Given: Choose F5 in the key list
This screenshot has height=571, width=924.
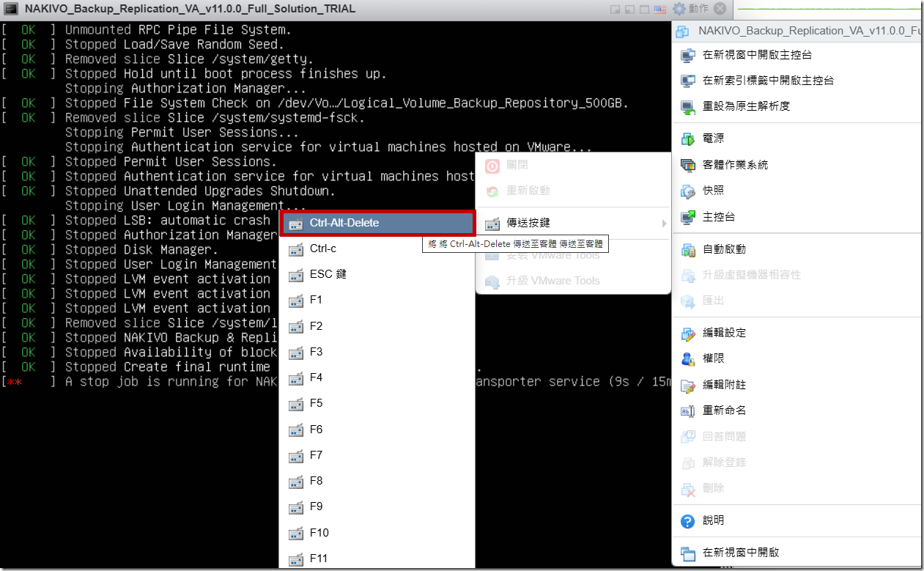Looking at the screenshot, I should [x=377, y=403].
